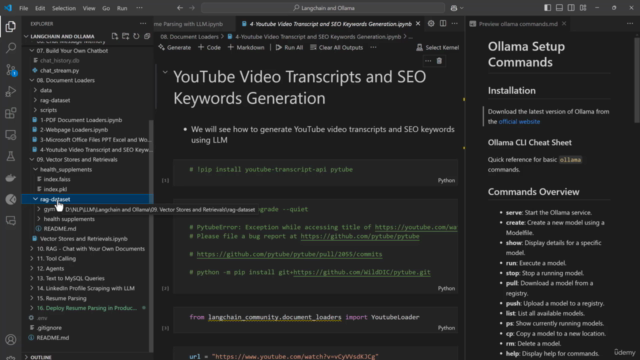Open the File menu
Viewport: 640px width, 360px height.
tap(24, 8)
